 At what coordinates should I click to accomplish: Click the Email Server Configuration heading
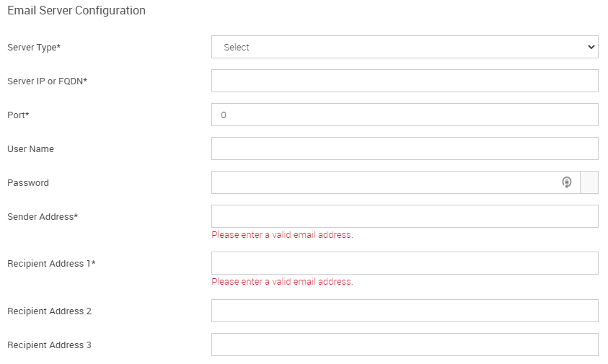(x=76, y=11)
